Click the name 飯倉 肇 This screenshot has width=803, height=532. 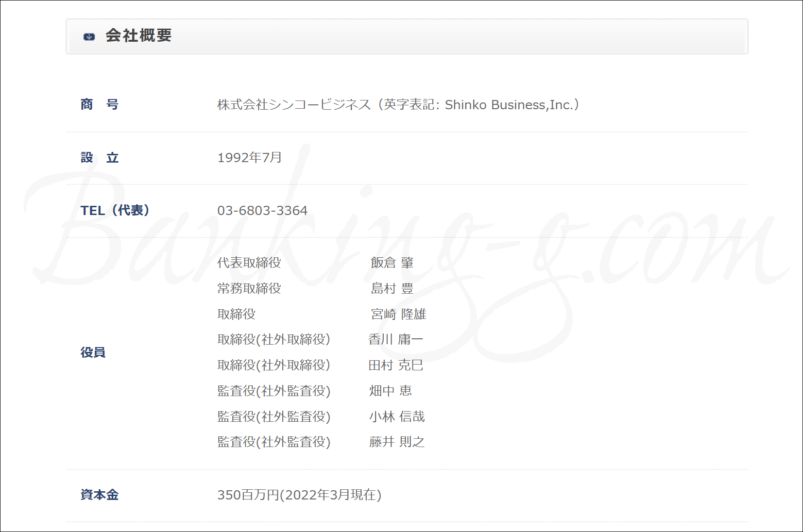(392, 263)
